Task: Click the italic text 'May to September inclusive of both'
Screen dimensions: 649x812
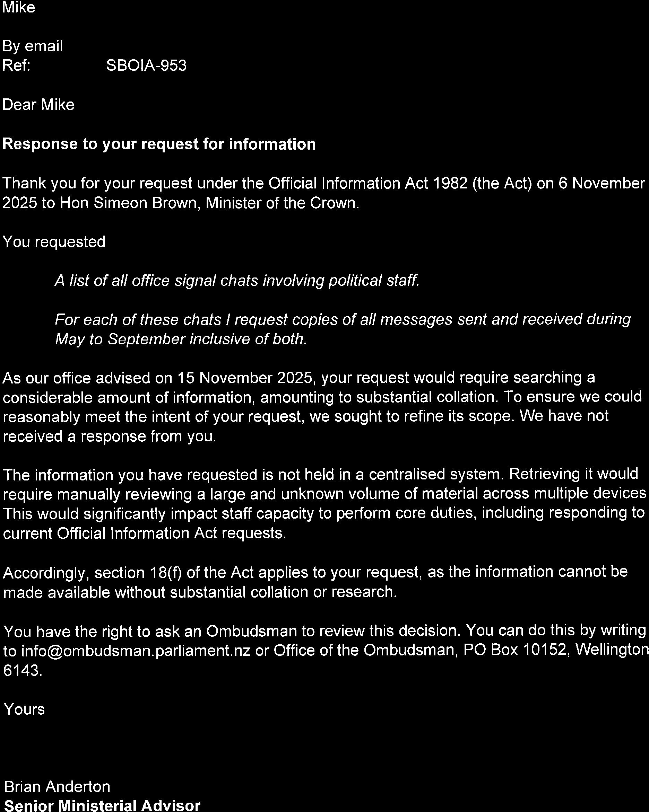Action: coord(181,339)
